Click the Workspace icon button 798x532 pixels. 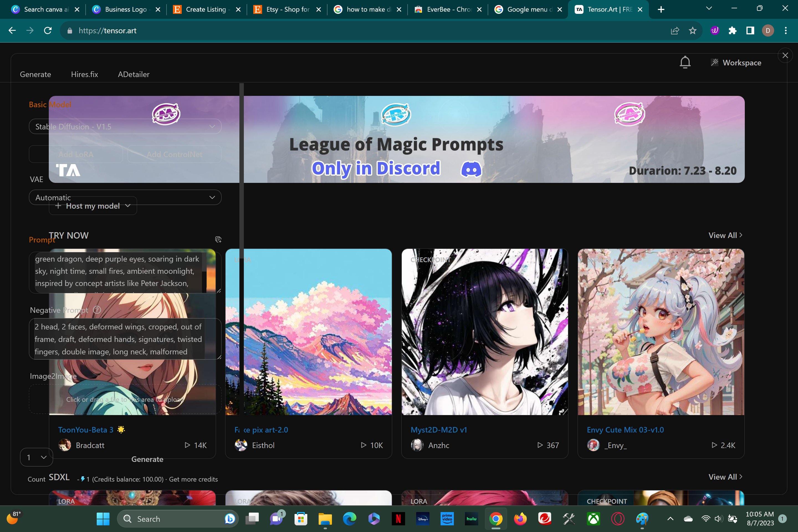coord(714,62)
